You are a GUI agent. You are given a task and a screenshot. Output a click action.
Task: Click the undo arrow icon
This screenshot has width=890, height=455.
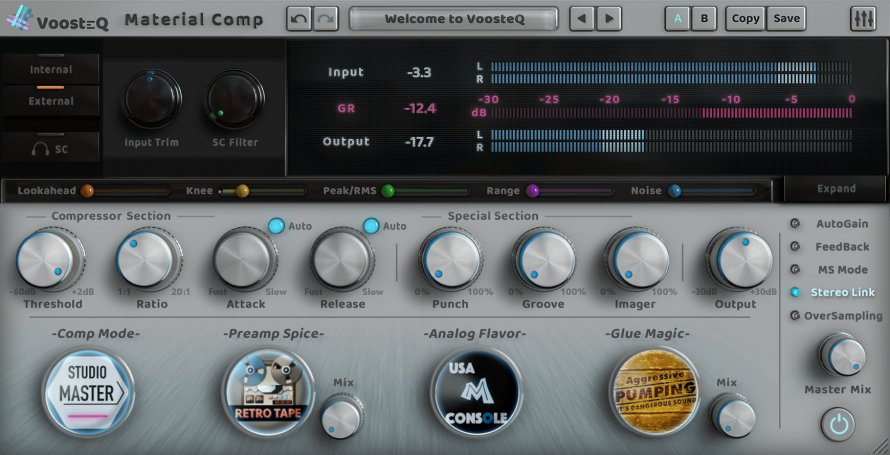tap(299, 19)
